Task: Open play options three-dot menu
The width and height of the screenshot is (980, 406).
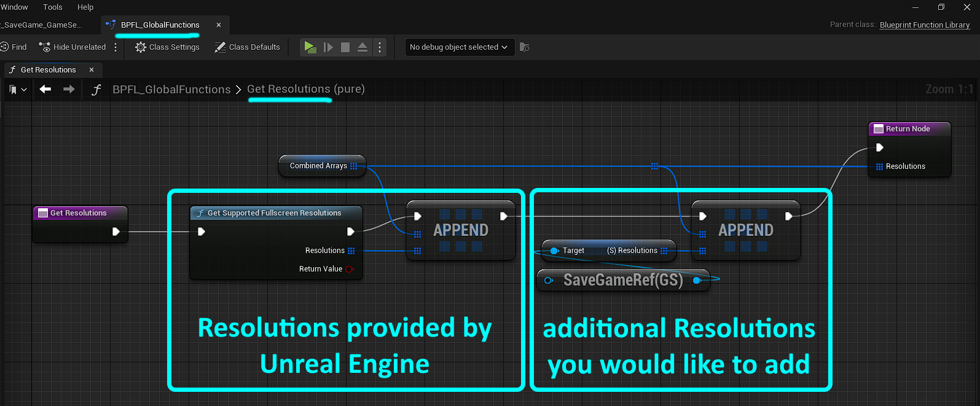Action: point(380,47)
